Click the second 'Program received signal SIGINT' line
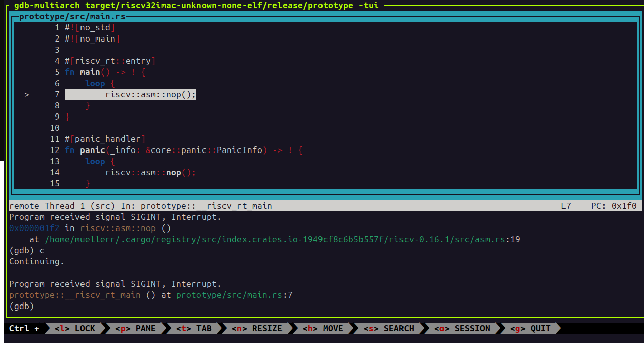 [x=115, y=284]
